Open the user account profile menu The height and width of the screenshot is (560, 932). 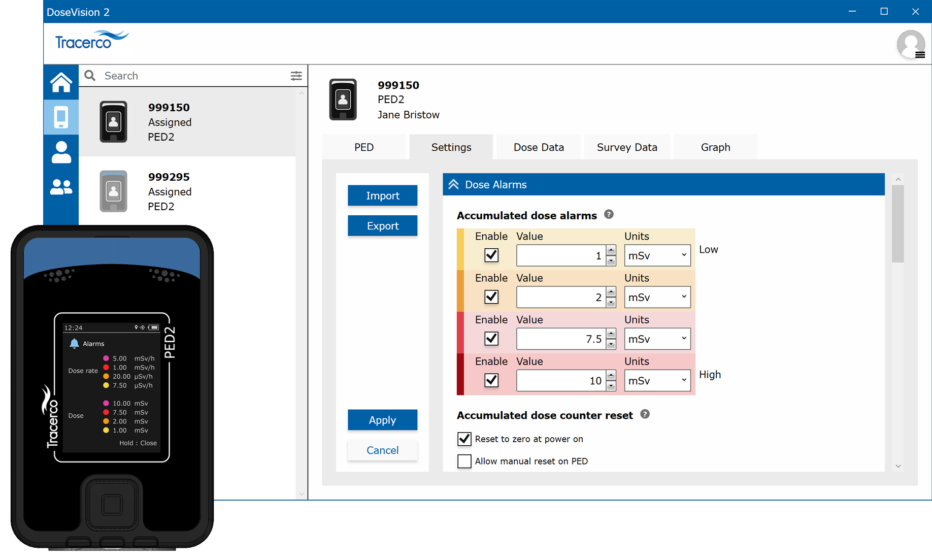[911, 45]
